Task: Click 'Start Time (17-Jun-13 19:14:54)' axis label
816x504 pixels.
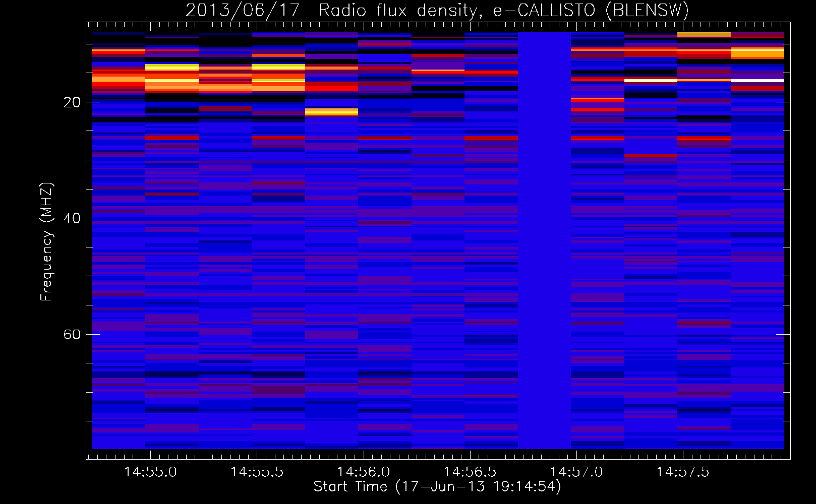Action: (437, 487)
